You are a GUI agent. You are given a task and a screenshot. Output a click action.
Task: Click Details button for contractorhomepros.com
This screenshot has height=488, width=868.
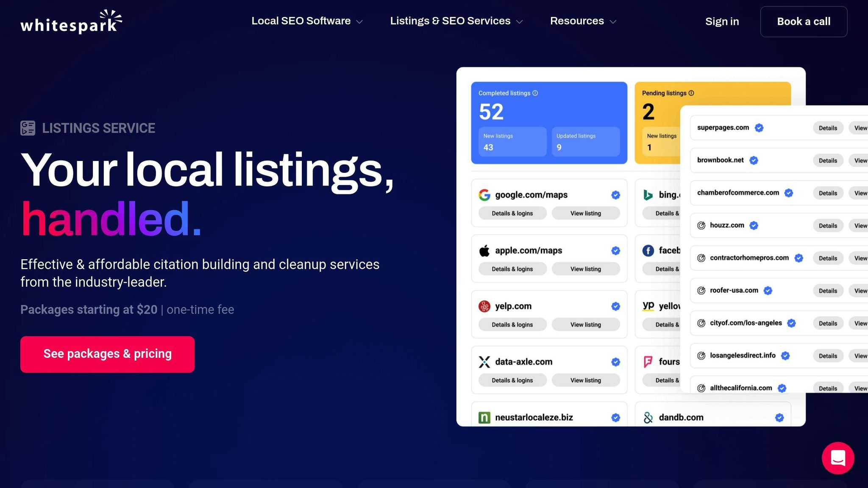click(x=828, y=258)
